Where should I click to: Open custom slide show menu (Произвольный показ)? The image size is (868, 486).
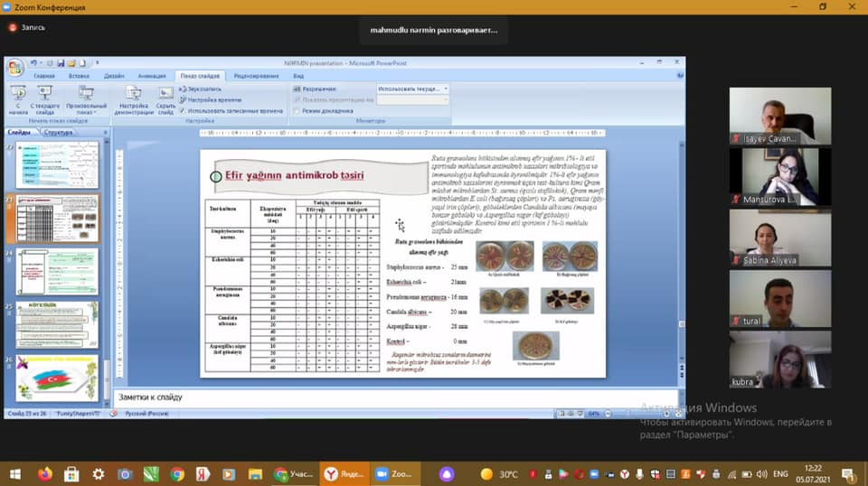[x=87, y=100]
